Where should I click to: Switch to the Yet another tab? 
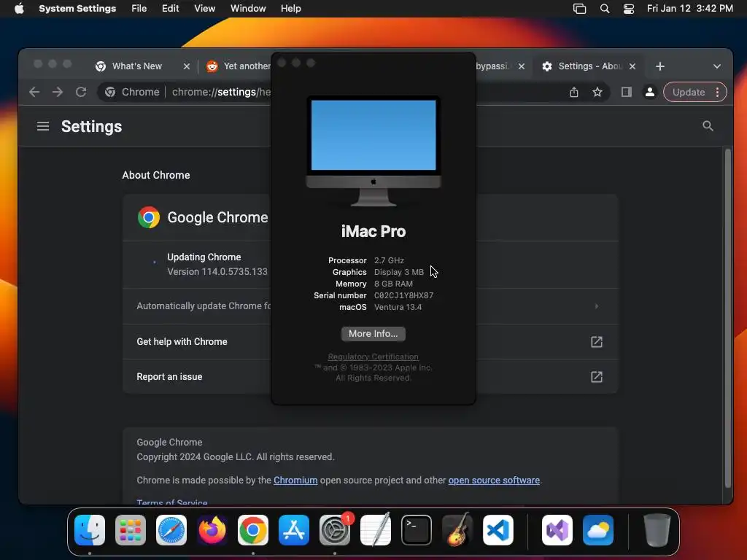(x=239, y=66)
